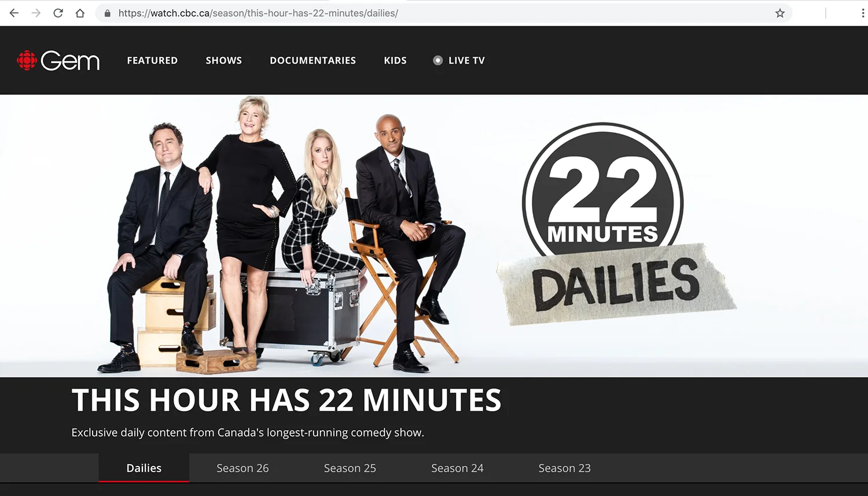Click the 'Exclusive daily content' description text
This screenshot has height=496, width=868.
pos(248,432)
